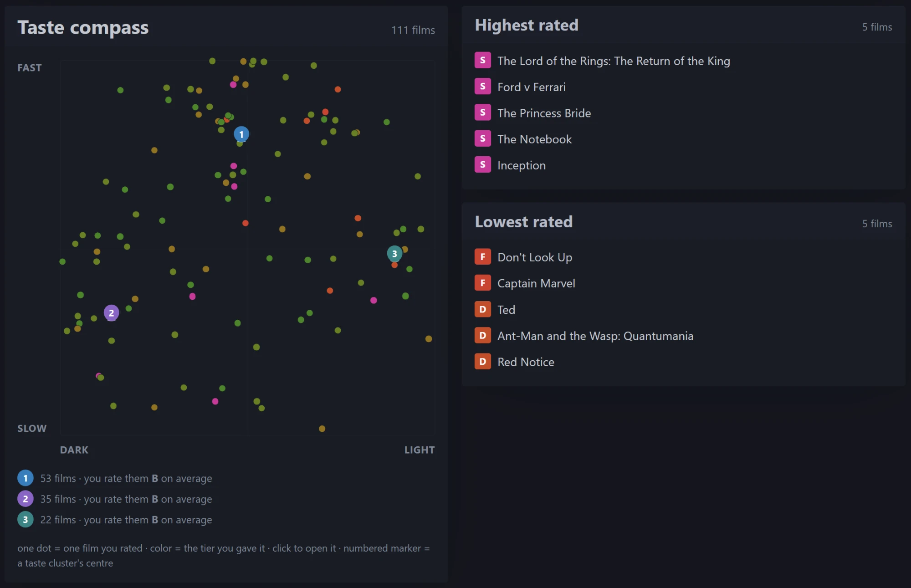Click the S badge beside Lord of the Rings

coord(483,61)
